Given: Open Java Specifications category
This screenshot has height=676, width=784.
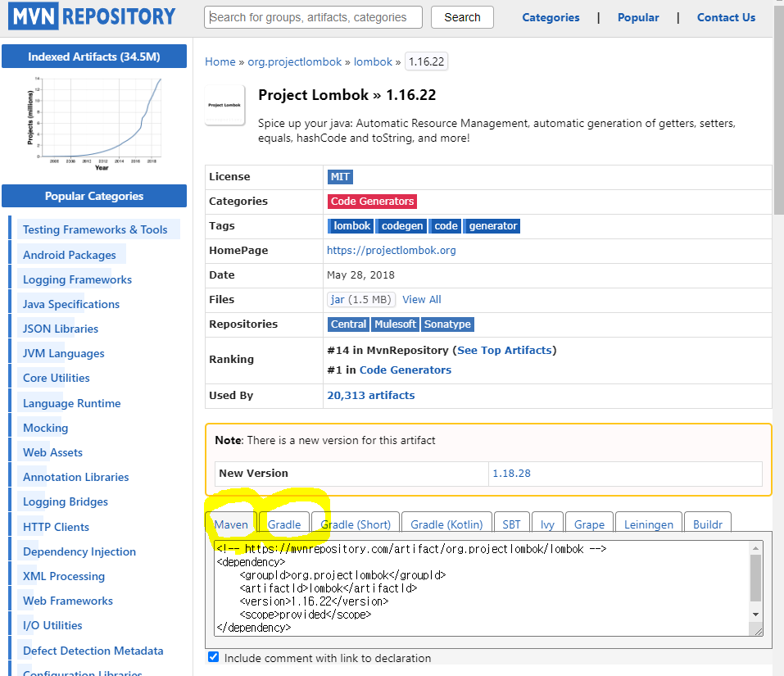Looking at the screenshot, I should (71, 304).
